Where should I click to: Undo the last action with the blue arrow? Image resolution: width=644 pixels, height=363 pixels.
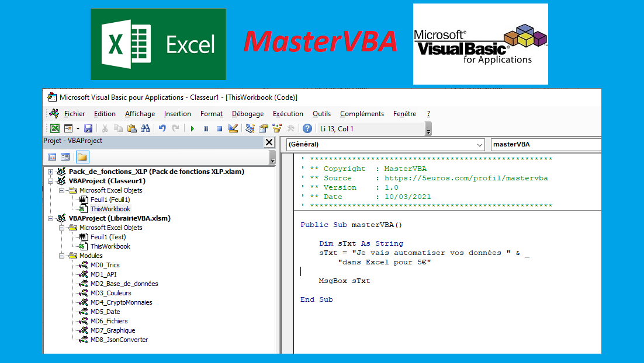162,128
